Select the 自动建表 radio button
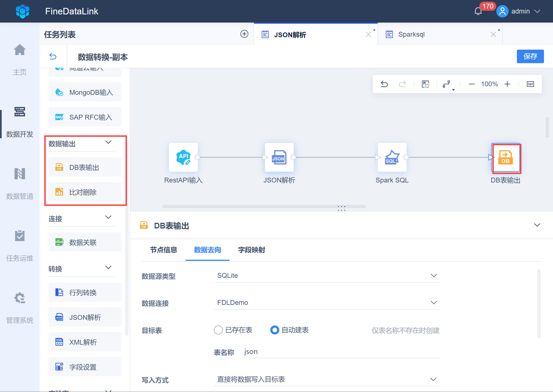This screenshot has height=392, width=553. coord(275,330)
